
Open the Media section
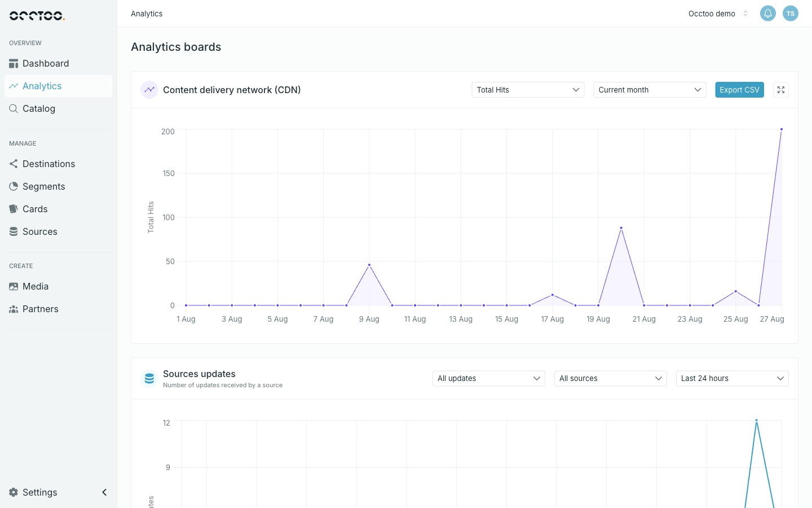pos(36,286)
